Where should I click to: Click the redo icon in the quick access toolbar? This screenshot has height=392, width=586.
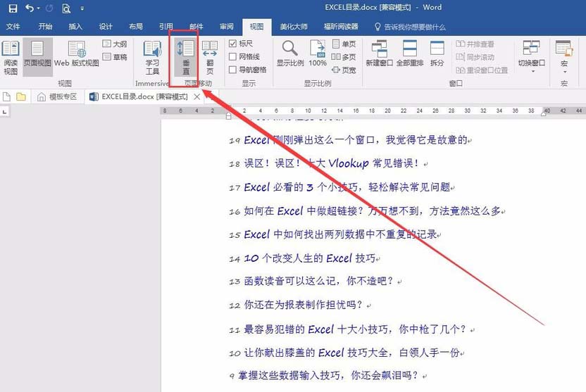tap(49, 8)
